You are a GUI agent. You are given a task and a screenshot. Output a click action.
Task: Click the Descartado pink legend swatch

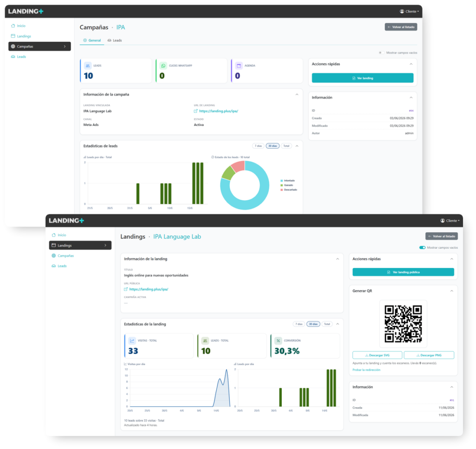[x=282, y=190]
